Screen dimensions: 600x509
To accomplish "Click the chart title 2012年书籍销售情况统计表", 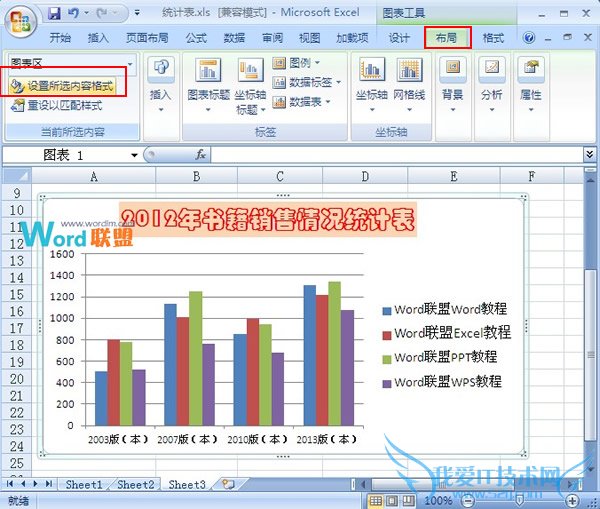I will (x=267, y=219).
